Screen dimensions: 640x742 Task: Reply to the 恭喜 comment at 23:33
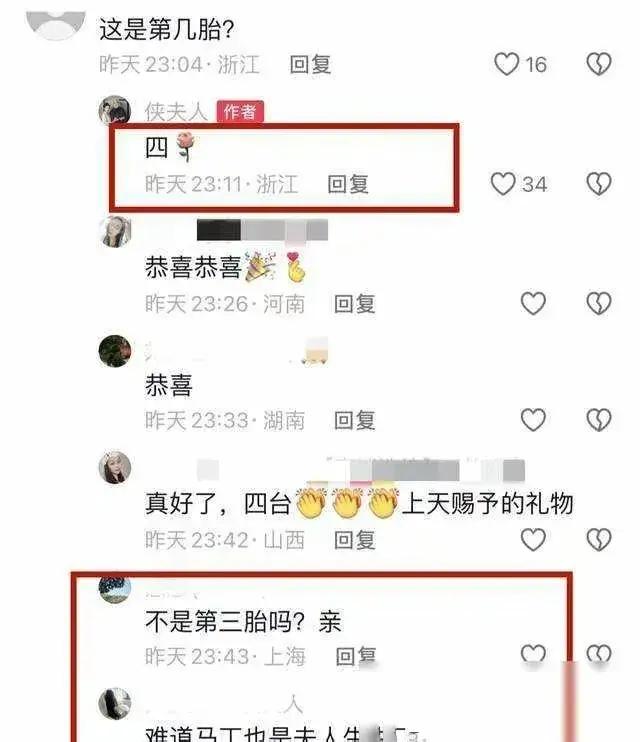[x=355, y=420]
